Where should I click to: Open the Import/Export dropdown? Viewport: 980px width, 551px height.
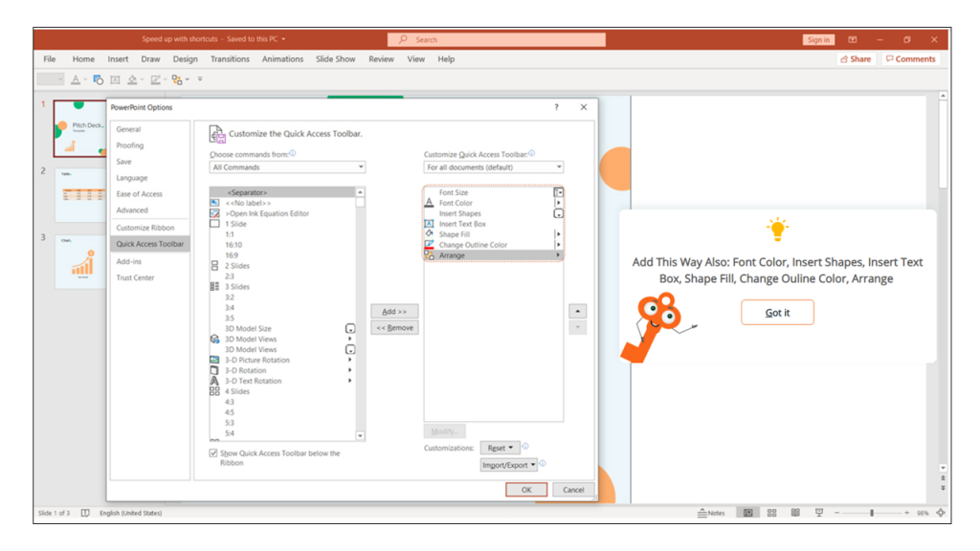click(x=508, y=464)
